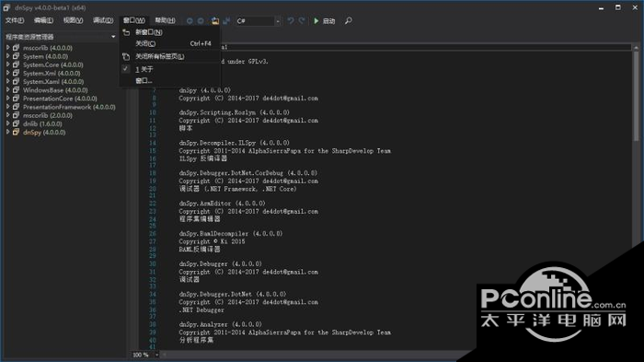Click assembly icon beside System.Xaml
Viewport: 644px width, 362px height.
click(x=16, y=81)
